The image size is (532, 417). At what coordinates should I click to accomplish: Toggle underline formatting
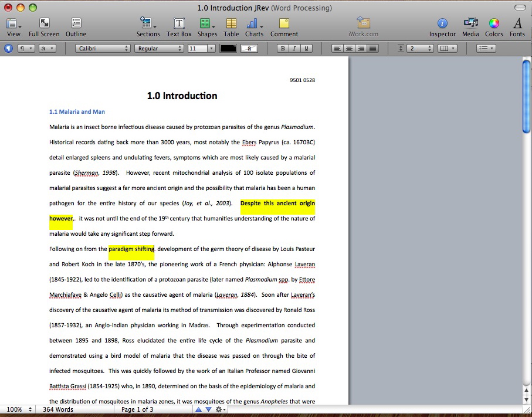point(306,49)
